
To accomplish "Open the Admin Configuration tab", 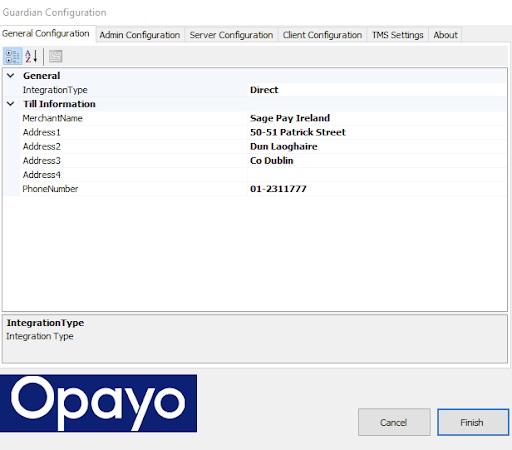I will point(140,35).
